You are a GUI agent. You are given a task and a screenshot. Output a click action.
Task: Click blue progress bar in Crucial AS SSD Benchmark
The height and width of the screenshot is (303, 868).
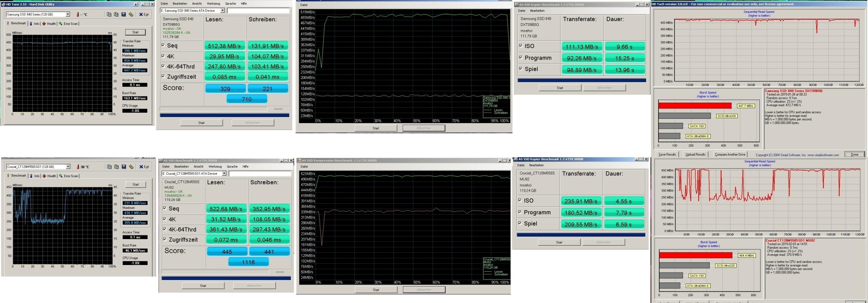[226, 278]
